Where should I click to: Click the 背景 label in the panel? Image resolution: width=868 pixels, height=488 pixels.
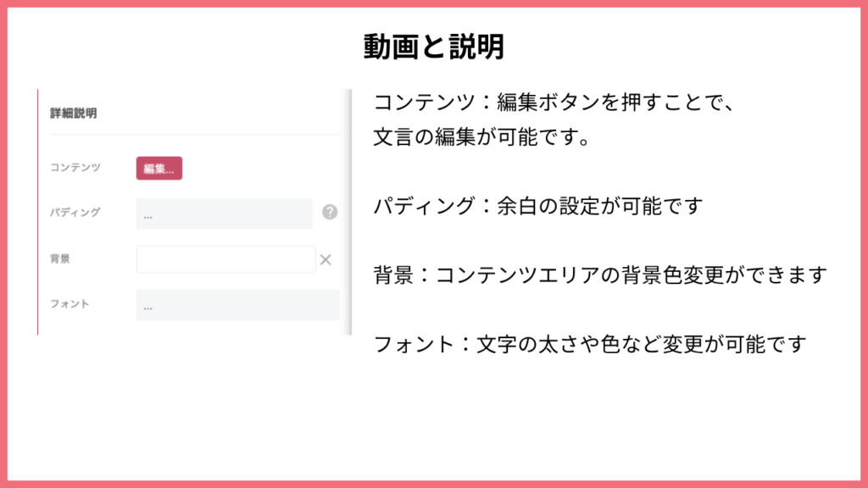click(x=60, y=259)
